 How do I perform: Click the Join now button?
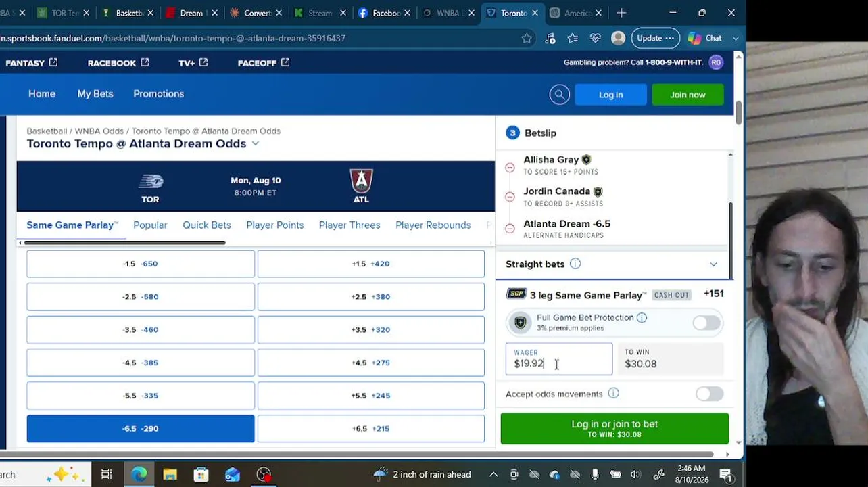coord(688,95)
